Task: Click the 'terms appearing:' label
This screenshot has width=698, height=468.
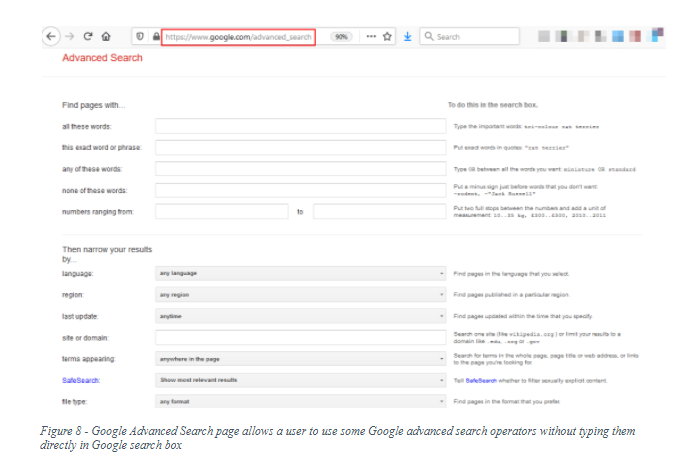Action: [89, 359]
